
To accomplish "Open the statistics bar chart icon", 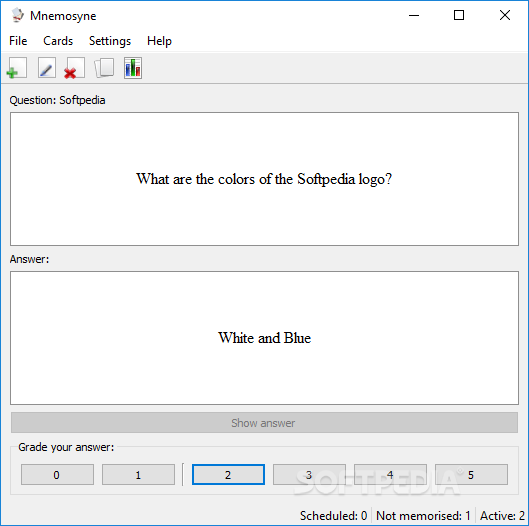I will (x=133, y=68).
